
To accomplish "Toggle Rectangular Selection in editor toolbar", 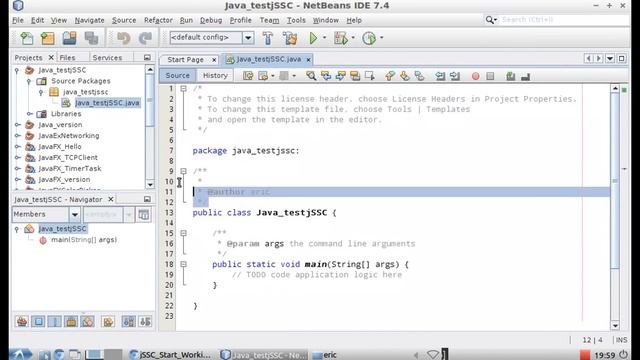I will coord(370,76).
